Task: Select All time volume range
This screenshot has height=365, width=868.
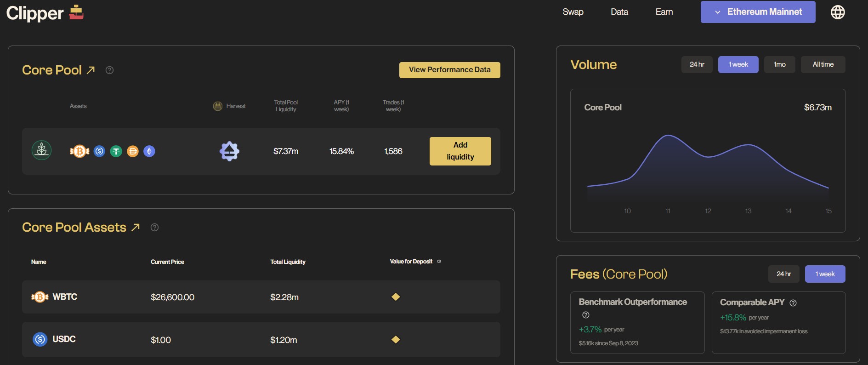Action: click(823, 64)
